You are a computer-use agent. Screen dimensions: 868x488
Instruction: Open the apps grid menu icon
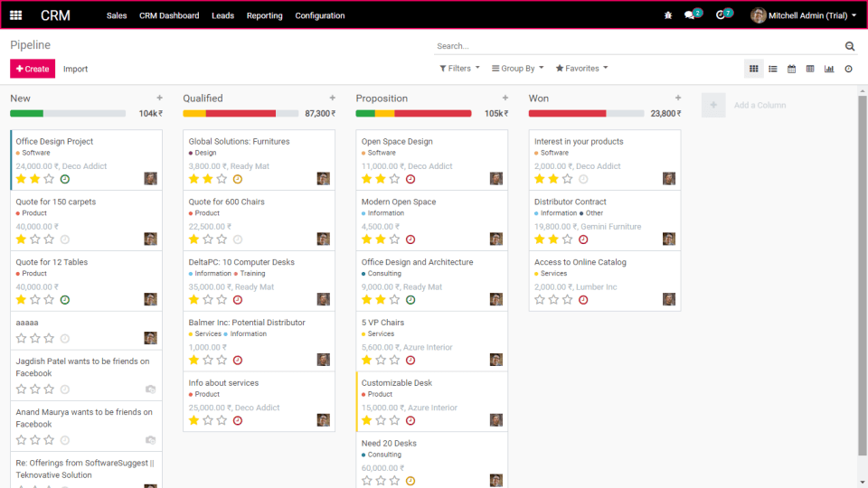pos(16,15)
